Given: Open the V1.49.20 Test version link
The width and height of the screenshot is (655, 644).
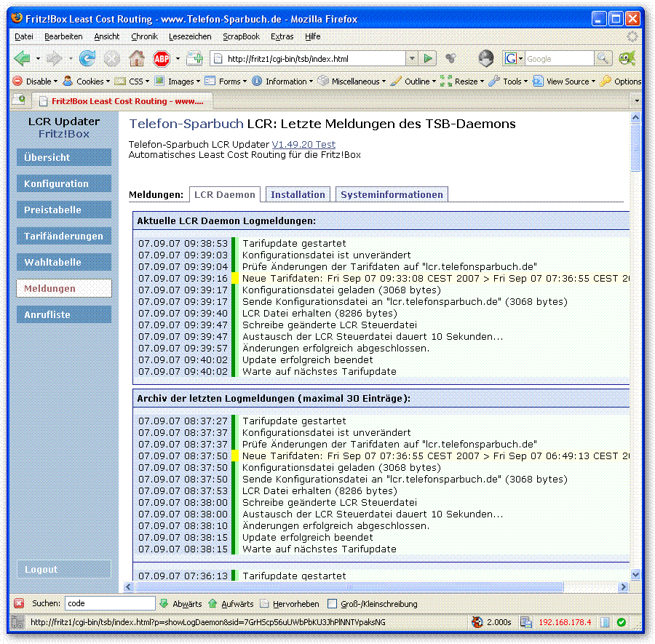Looking at the screenshot, I should pyautogui.click(x=303, y=145).
